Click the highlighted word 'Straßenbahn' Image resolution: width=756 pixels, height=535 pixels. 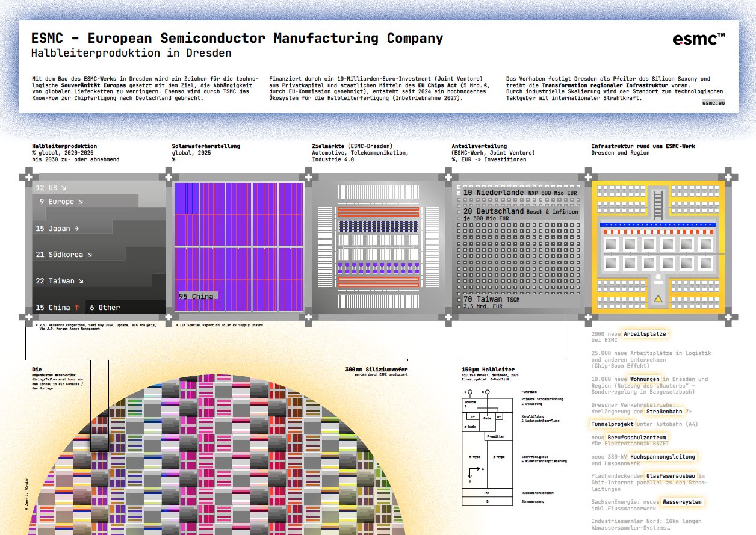coord(665,412)
